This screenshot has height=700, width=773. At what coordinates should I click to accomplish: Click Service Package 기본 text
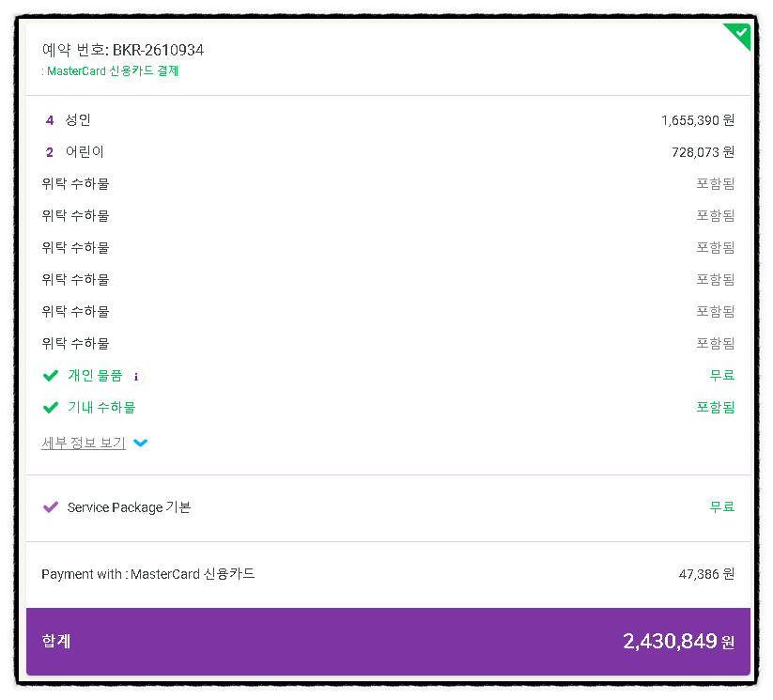(129, 507)
